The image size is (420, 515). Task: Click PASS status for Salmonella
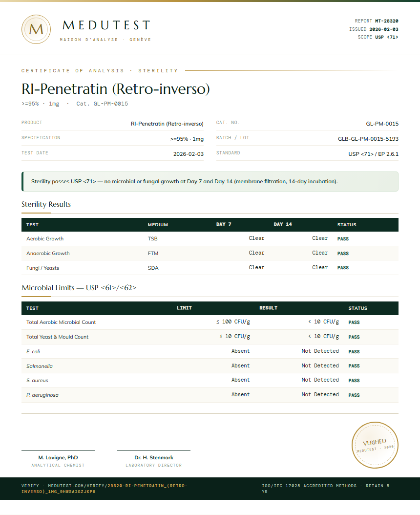tap(354, 366)
